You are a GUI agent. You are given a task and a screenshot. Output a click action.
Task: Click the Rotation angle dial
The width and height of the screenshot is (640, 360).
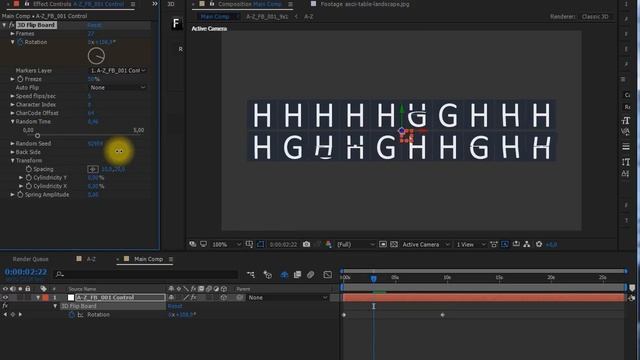(x=96, y=56)
